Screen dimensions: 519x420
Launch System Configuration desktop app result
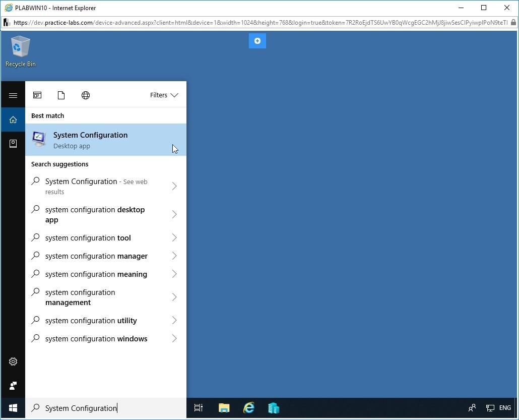click(x=106, y=140)
